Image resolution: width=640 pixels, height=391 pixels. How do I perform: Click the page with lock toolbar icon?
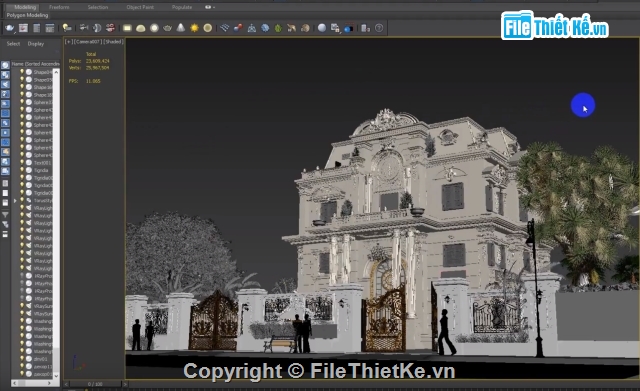[x=335, y=28]
